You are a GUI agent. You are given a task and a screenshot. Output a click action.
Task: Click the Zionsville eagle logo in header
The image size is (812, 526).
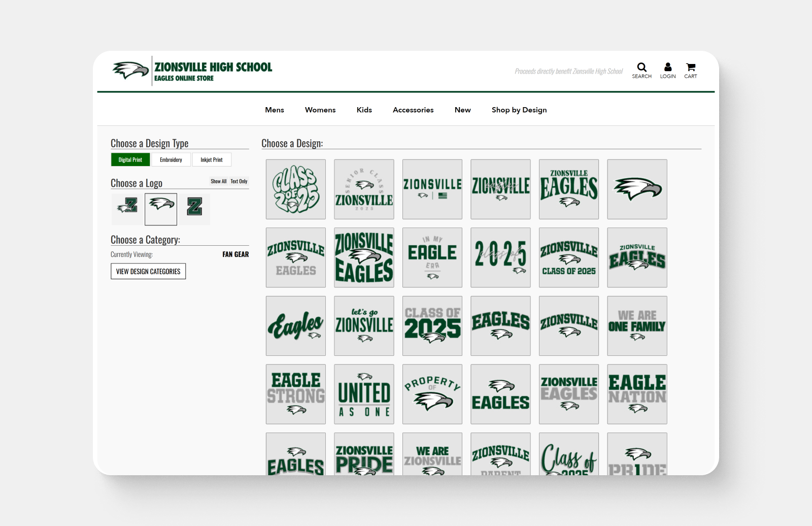[130, 71]
